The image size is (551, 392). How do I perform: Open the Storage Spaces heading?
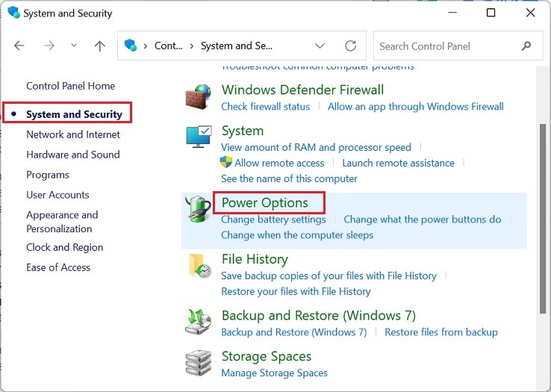267,356
